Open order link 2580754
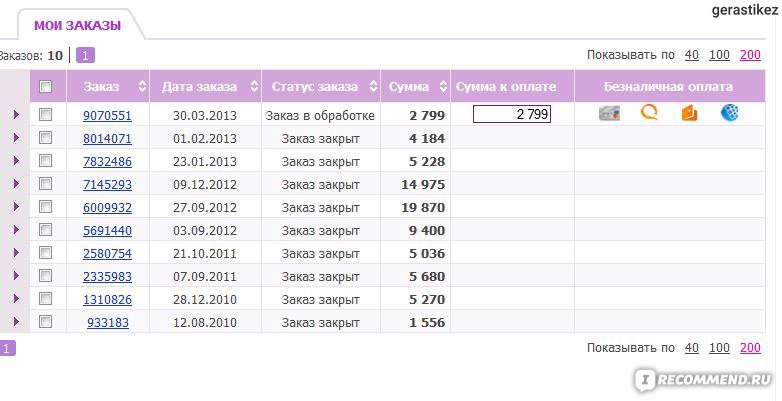 (107, 253)
